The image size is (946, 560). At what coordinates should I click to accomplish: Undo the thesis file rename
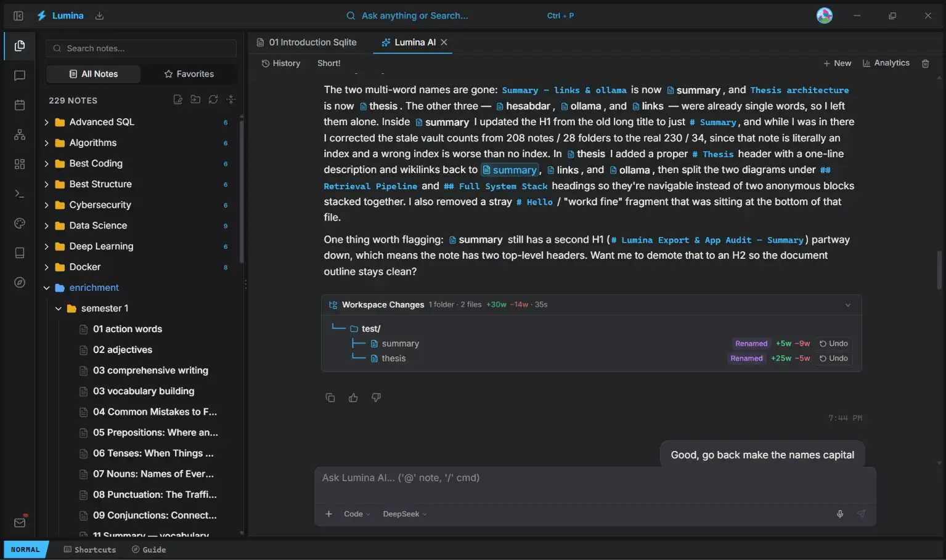tap(834, 359)
